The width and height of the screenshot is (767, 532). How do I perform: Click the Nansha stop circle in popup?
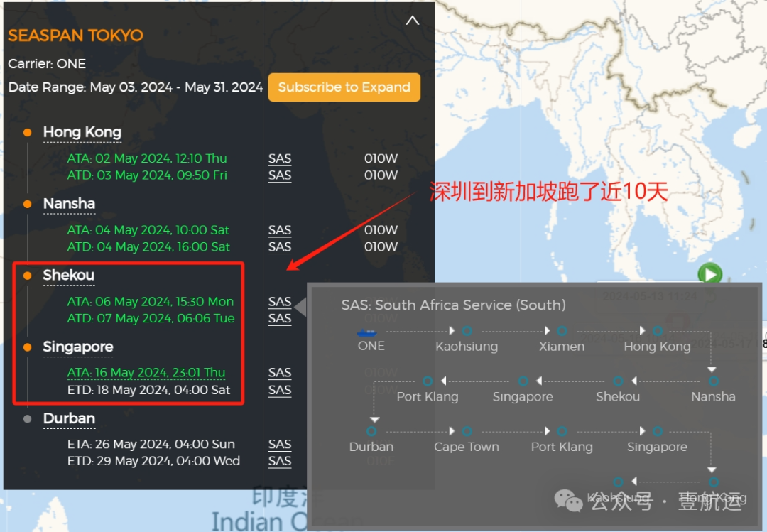(x=714, y=381)
